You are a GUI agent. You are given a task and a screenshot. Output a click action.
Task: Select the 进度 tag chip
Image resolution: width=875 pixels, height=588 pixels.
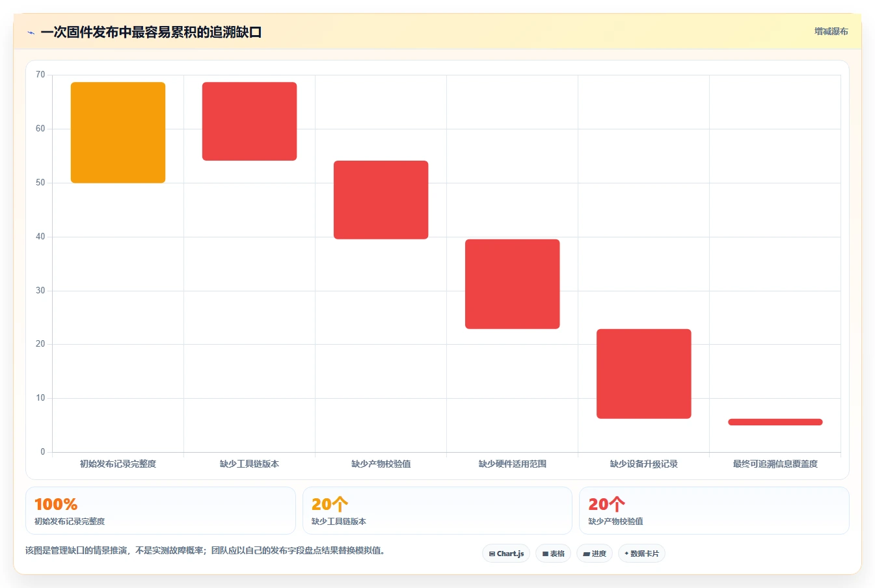point(595,554)
